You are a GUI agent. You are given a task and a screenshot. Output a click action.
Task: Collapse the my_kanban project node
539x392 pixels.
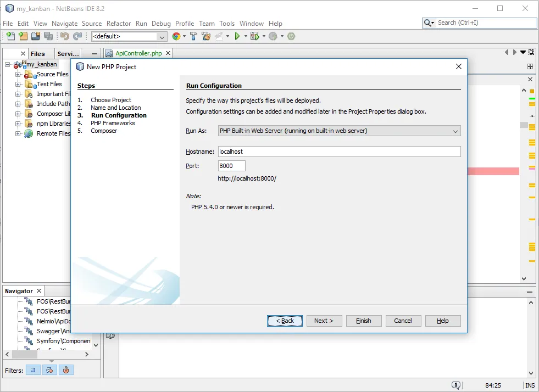point(7,64)
